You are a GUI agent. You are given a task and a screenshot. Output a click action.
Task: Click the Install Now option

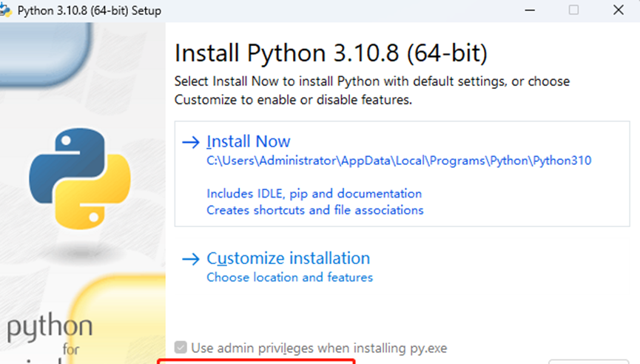coord(402,174)
